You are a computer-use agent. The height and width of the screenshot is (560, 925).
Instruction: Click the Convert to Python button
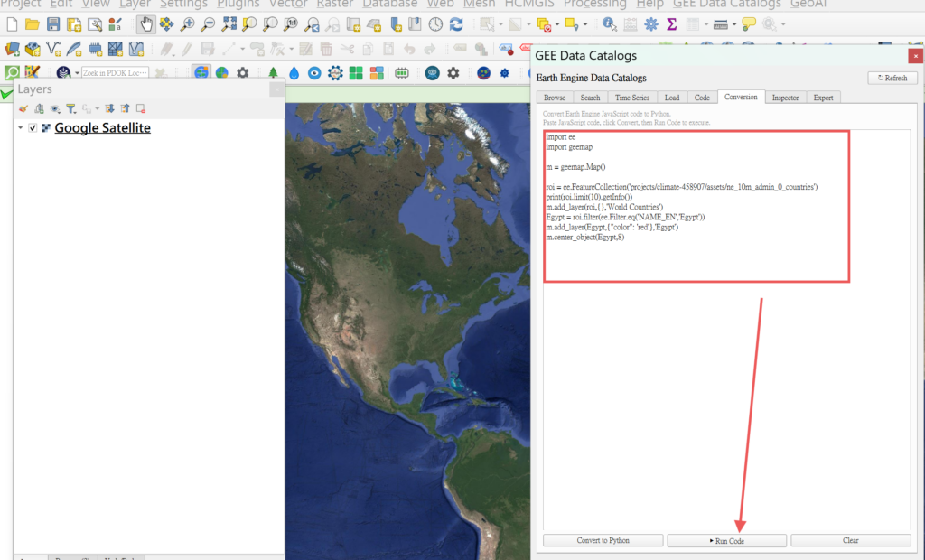click(603, 540)
